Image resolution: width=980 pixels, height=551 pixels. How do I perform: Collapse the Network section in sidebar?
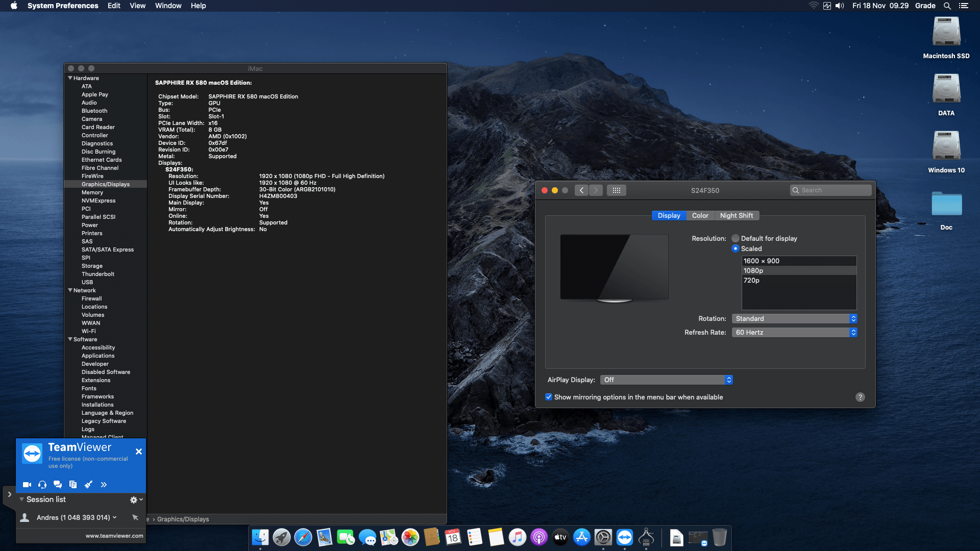[70, 290]
